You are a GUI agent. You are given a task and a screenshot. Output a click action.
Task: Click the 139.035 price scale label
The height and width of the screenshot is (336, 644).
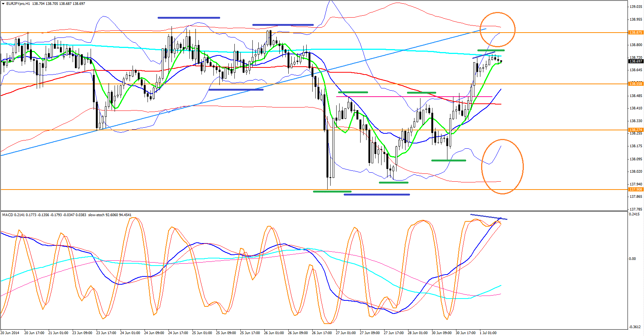point(636,7)
